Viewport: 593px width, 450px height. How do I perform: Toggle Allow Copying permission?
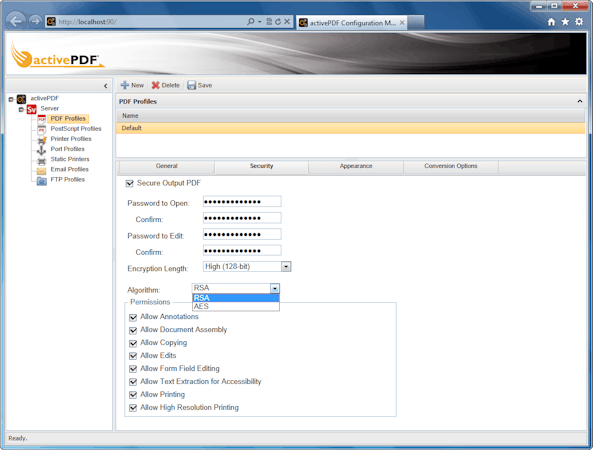133,343
